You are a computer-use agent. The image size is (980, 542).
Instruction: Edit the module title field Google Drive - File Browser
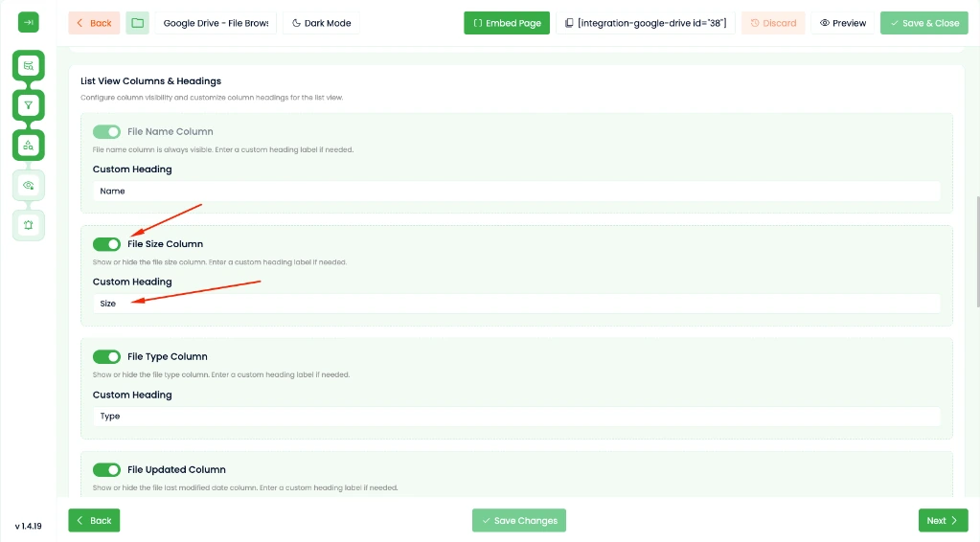point(216,23)
